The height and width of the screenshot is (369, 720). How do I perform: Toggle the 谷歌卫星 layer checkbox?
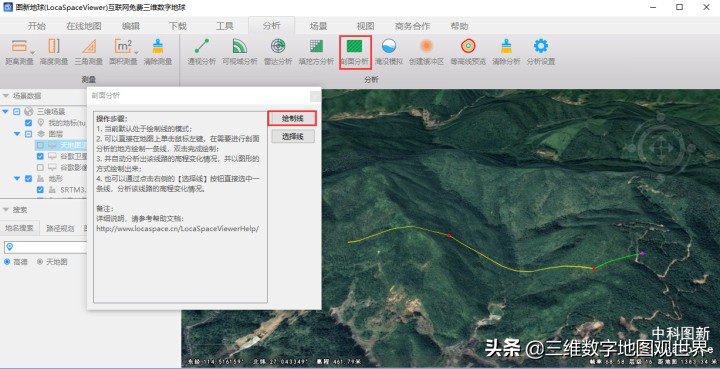[40, 156]
